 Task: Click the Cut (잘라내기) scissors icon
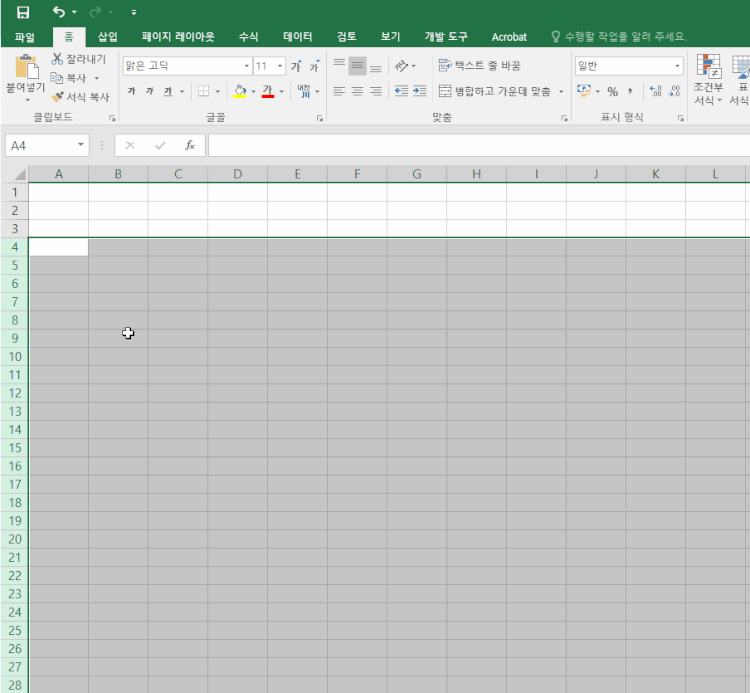point(58,59)
